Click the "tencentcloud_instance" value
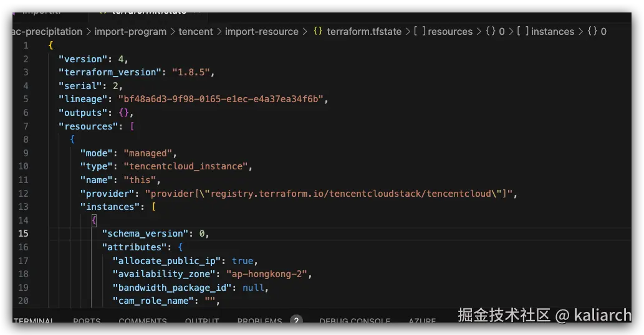 (186, 166)
